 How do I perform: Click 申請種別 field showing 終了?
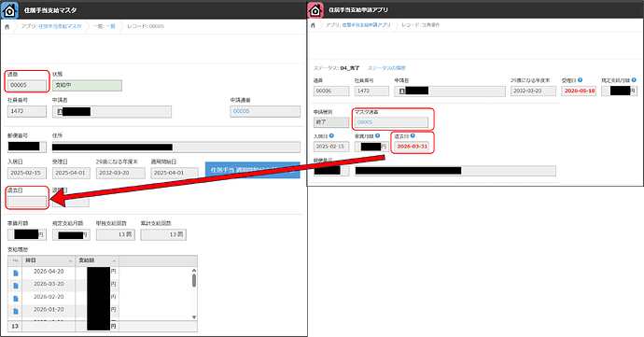pos(331,122)
